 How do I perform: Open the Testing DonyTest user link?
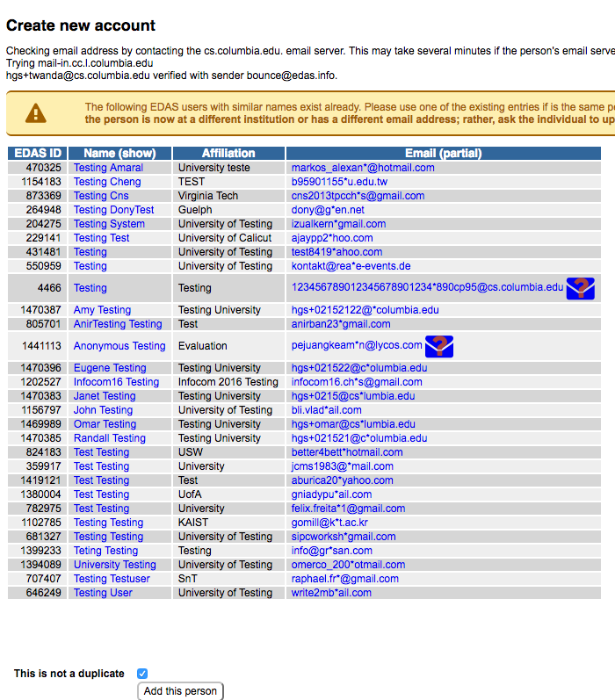point(113,210)
